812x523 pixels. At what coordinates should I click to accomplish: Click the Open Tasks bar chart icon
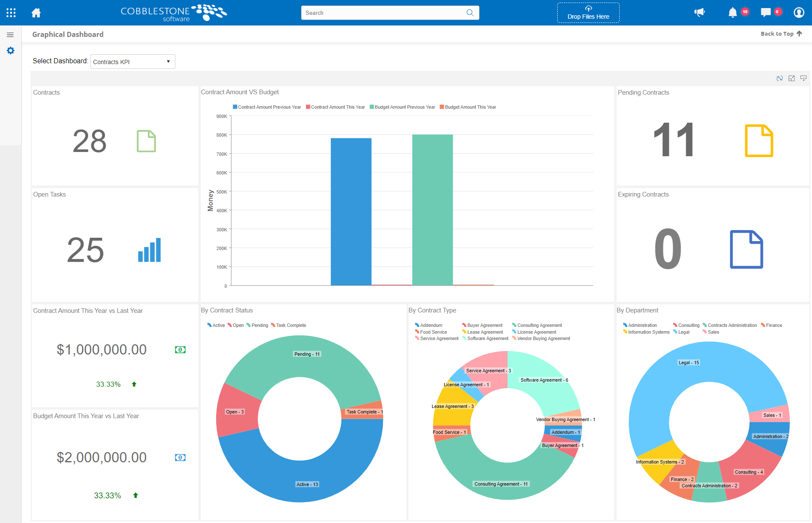click(149, 250)
